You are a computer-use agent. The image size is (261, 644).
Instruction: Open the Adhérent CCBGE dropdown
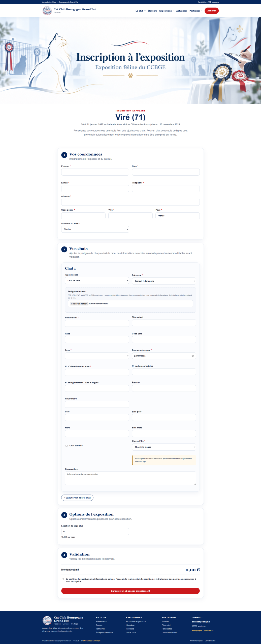click(95, 229)
